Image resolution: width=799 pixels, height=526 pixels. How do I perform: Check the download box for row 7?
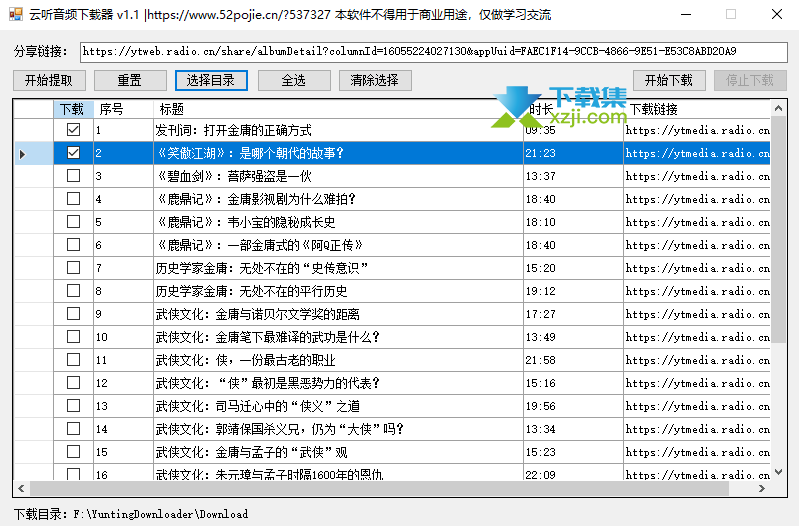coord(73,268)
